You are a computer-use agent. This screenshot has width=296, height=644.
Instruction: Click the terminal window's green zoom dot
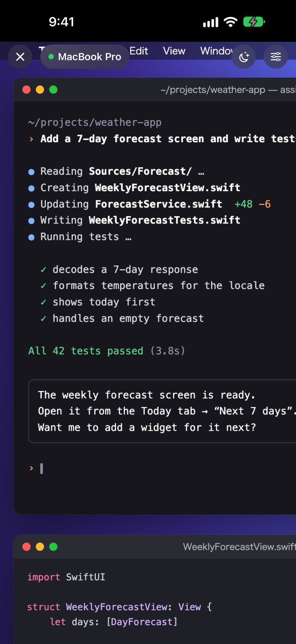pos(53,89)
